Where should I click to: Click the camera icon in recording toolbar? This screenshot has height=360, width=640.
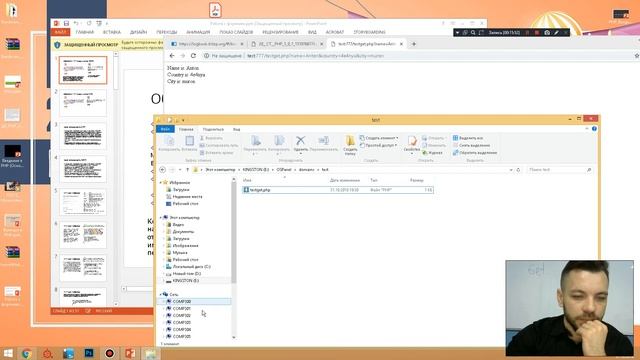tap(547, 32)
